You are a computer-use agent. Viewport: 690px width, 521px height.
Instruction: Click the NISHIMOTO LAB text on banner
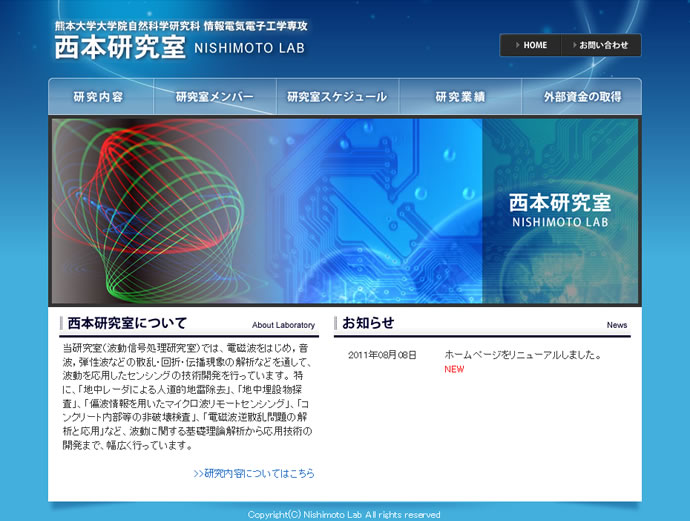pos(560,222)
